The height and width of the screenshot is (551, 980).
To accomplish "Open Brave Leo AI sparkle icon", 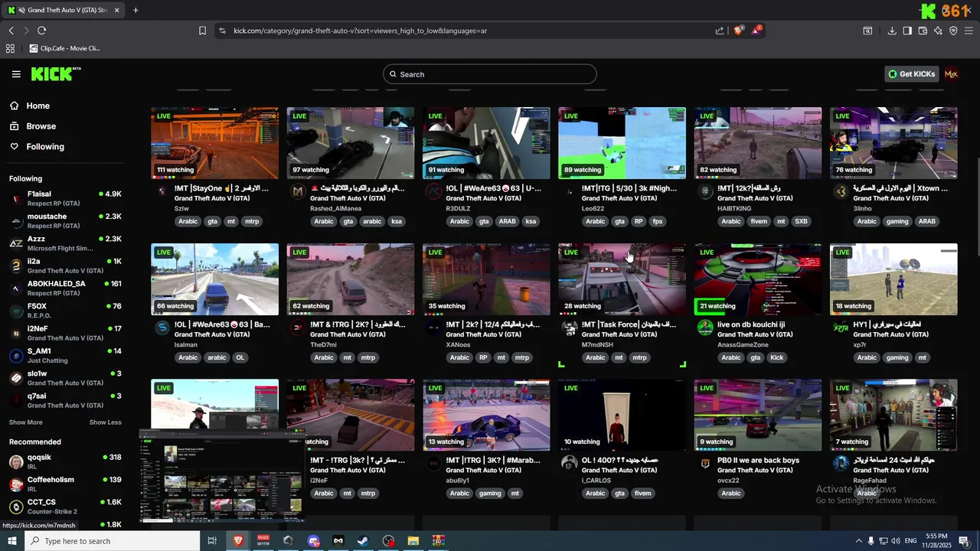I will click(938, 31).
